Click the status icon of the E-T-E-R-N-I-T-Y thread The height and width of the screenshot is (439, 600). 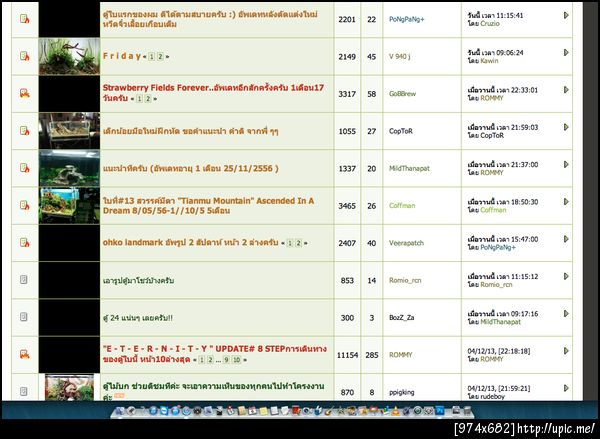click(x=24, y=354)
